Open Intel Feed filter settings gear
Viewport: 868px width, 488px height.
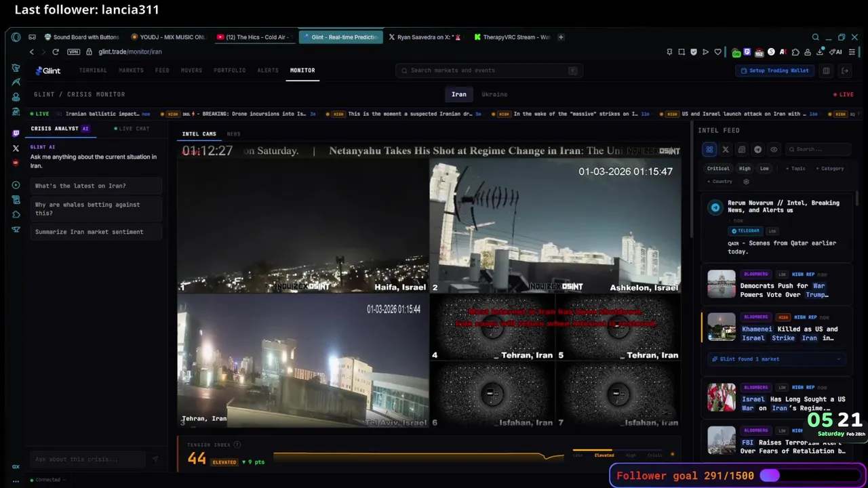coord(746,182)
